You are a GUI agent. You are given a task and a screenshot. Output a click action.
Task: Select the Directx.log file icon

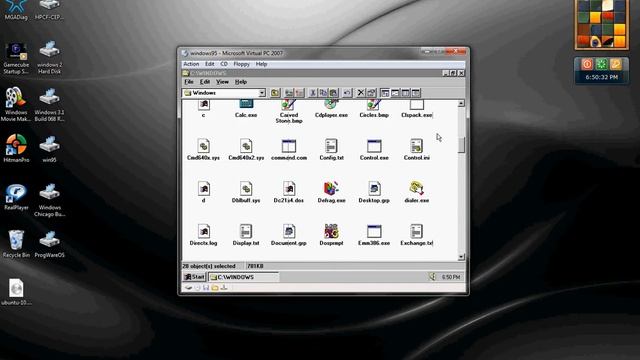point(203,235)
